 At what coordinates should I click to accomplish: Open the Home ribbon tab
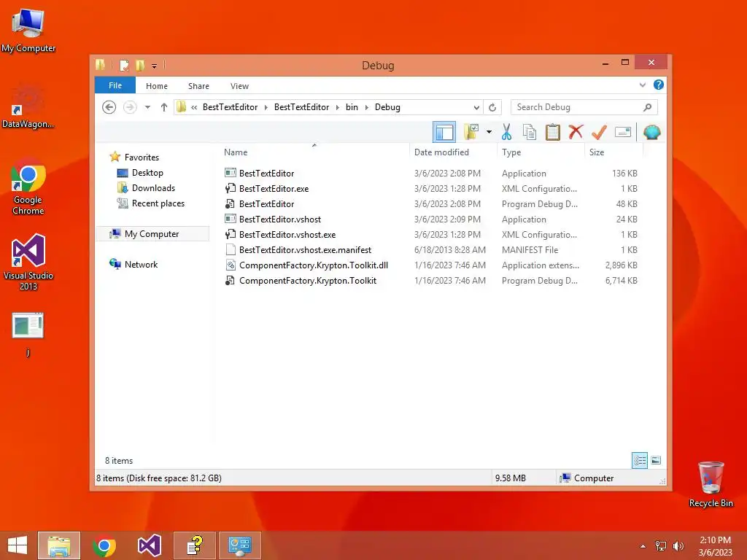tap(157, 86)
